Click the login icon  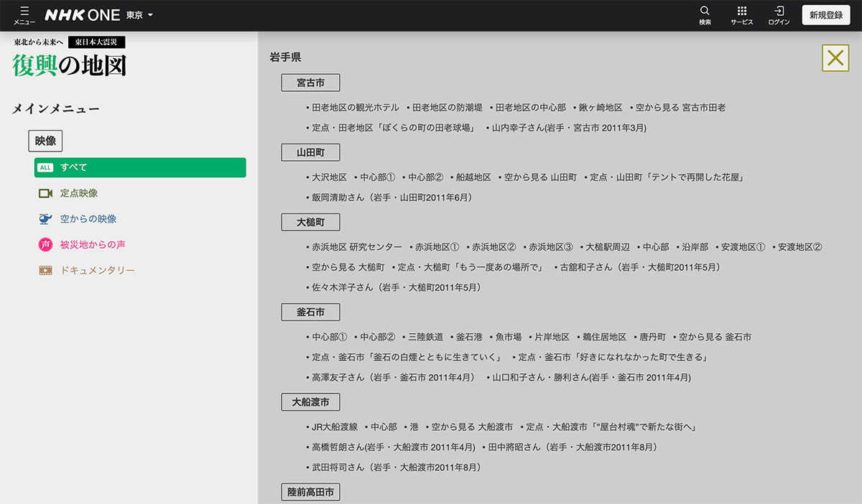click(x=779, y=11)
